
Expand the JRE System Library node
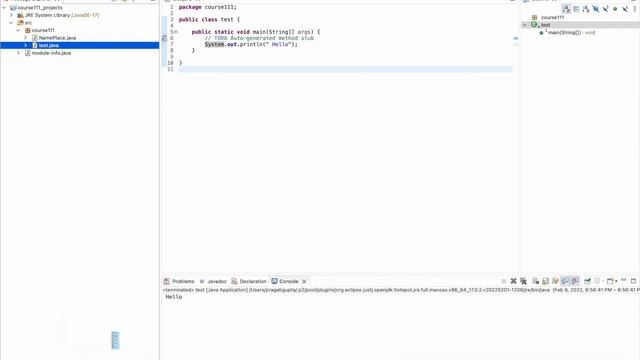tap(11, 15)
